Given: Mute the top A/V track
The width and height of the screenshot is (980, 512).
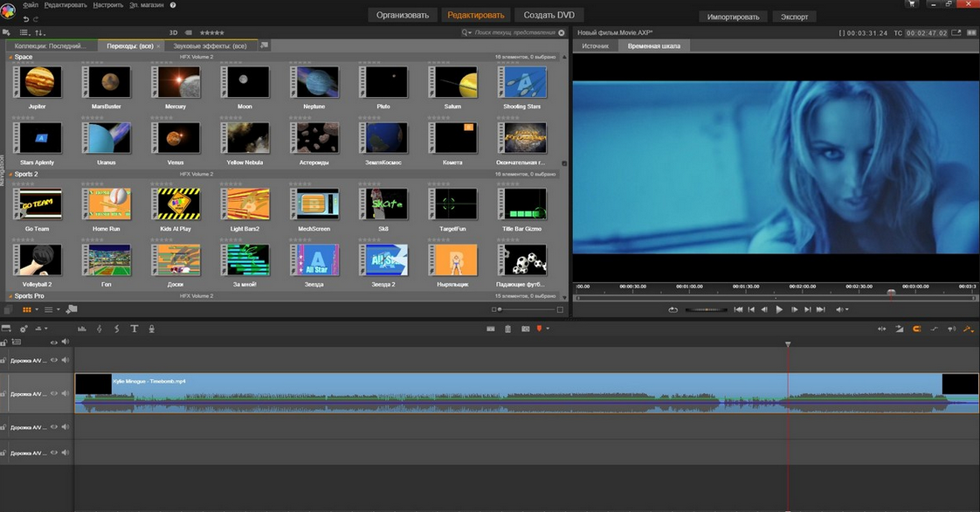Looking at the screenshot, I should 65,360.
